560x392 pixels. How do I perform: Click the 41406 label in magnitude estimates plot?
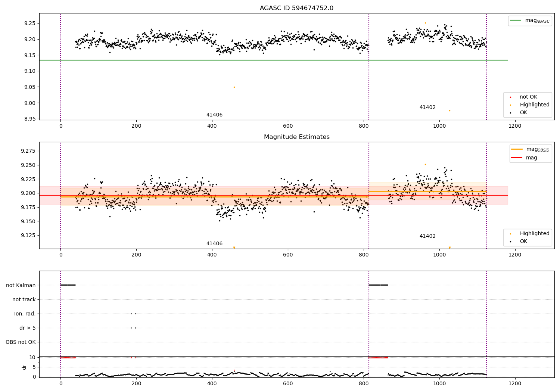[214, 244]
